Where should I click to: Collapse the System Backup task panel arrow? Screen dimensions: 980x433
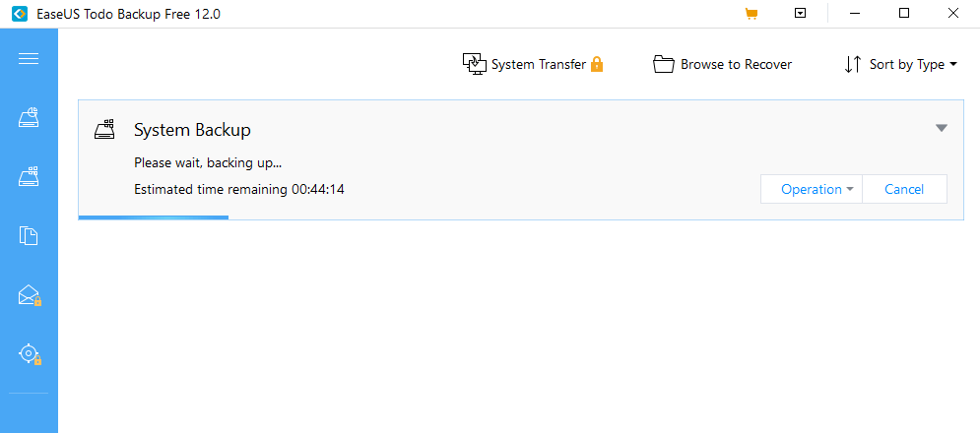tap(942, 128)
